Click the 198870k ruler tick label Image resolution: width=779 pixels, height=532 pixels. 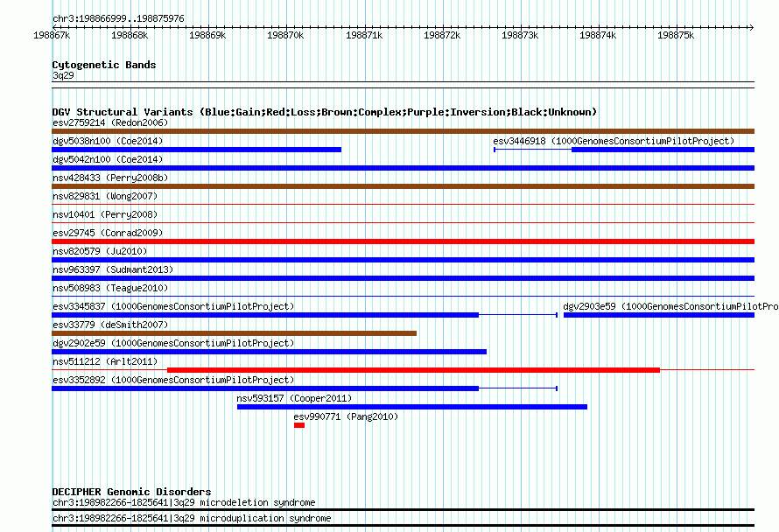tap(285, 35)
